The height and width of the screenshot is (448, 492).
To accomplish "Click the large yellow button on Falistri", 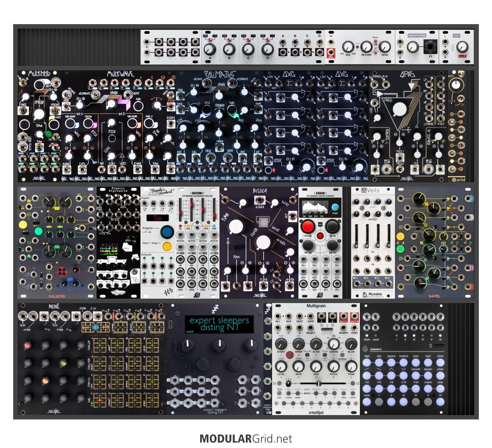I will (x=23, y=224).
